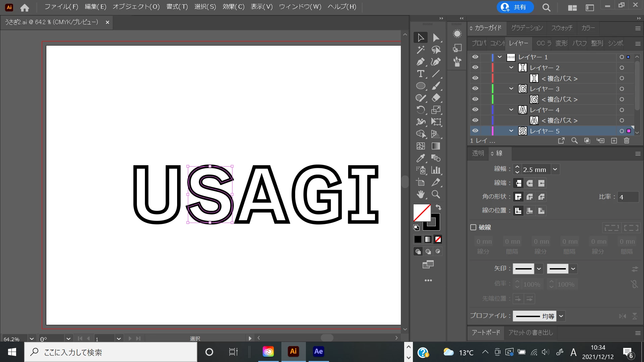The height and width of the screenshot is (362, 644).
Task: Click the delete layer trash icon
Action: (627, 141)
